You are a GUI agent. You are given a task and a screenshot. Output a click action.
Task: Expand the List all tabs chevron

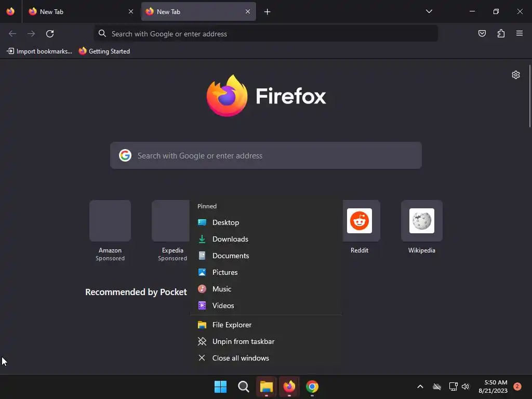point(429,11)
